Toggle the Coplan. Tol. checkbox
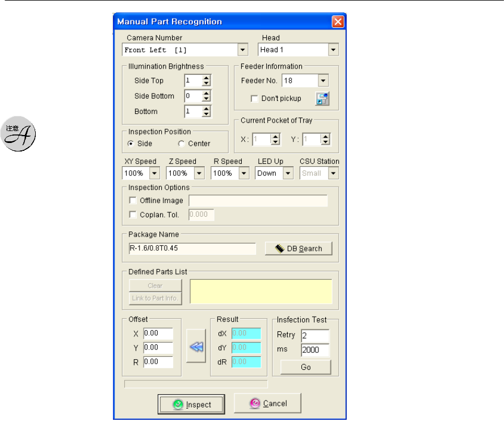Screen dimensions: 504x421 click(132, 214)
